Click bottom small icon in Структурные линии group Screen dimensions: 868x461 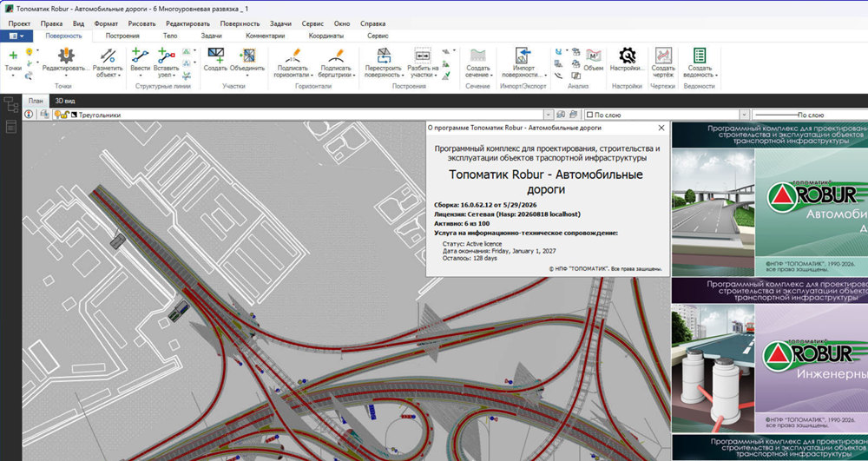(187, 76)
